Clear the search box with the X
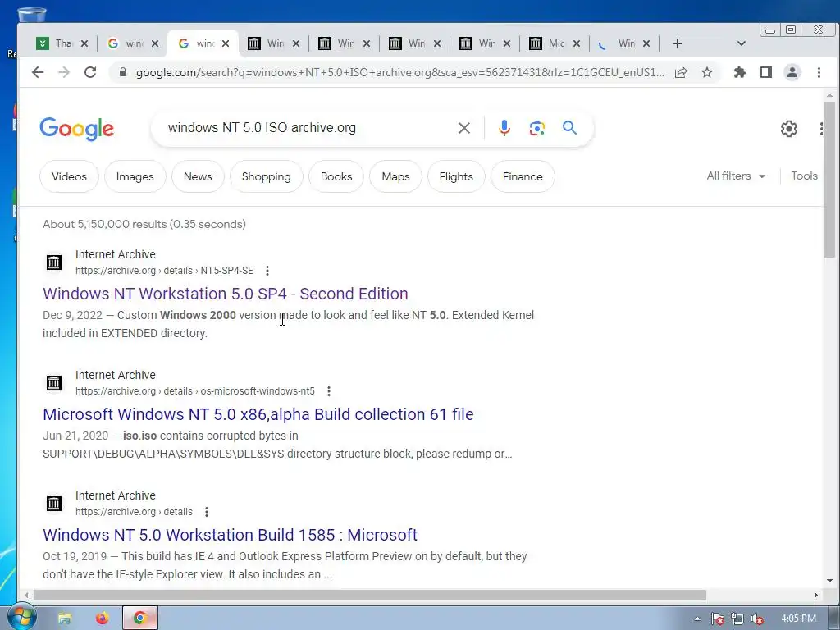840x630 pixels. [x=464, y=128]
